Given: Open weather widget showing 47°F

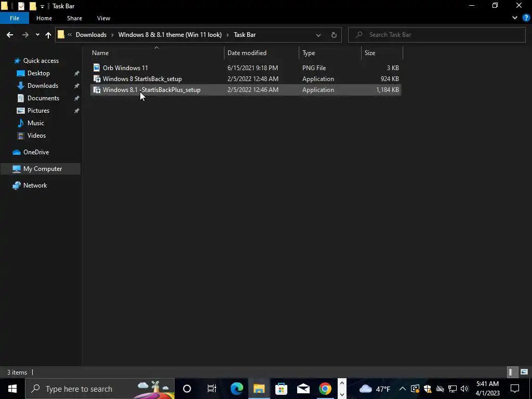Looking at the screenshot, I should tap(374, 389).
